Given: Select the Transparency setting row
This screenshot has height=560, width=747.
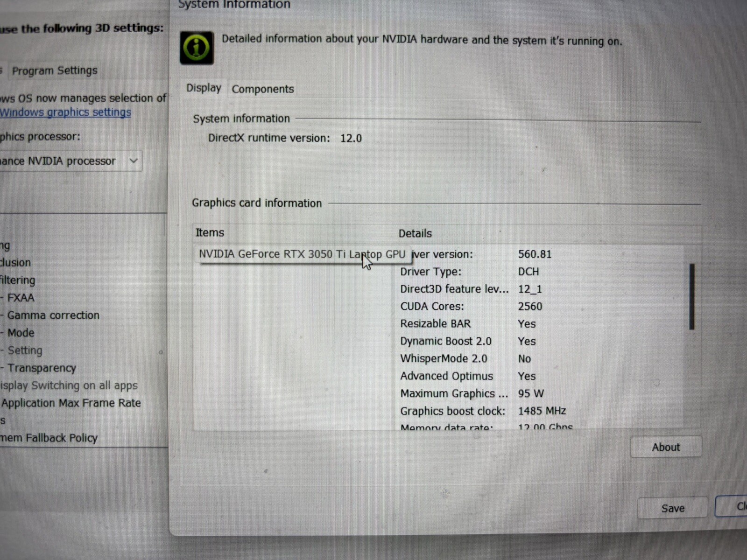Looking at the screenshot, I should point(41,368).
